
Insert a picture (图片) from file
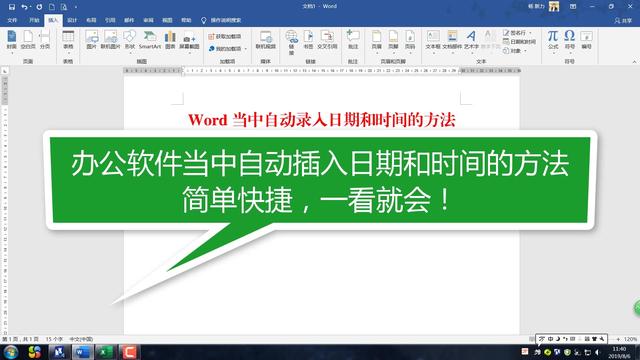coord(91,40)
